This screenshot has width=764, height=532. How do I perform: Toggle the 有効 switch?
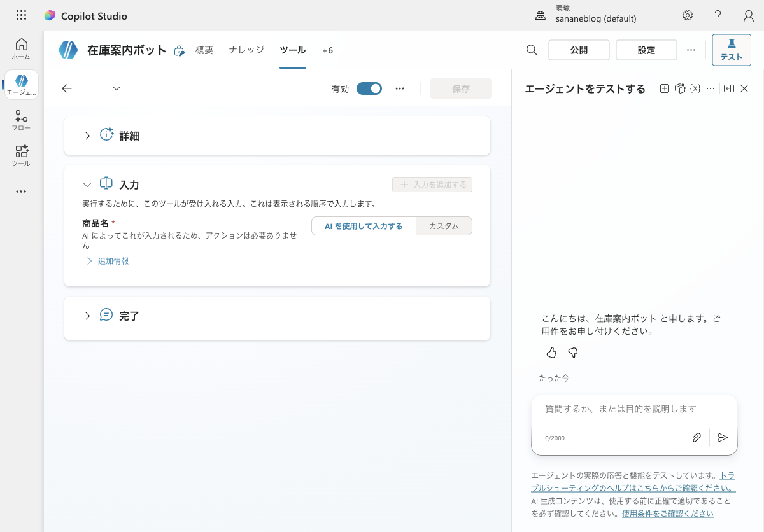tap(369, 88)
